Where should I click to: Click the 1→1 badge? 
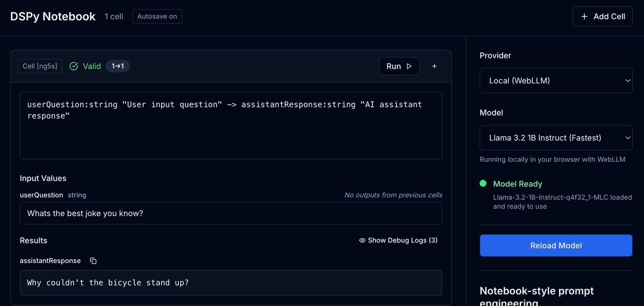(x=118, y=66)
